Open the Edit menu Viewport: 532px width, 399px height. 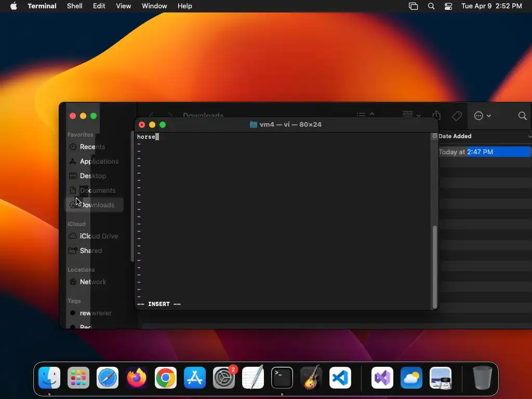point(99,6)
